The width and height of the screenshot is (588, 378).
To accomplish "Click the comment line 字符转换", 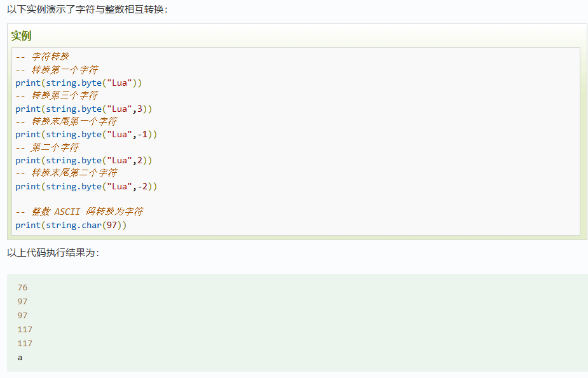I will point(42,57).
